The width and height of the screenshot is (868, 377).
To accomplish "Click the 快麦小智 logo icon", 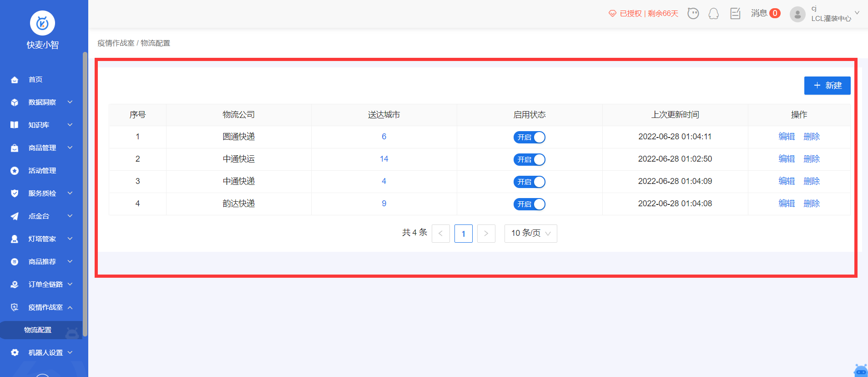I will (42, 23).
